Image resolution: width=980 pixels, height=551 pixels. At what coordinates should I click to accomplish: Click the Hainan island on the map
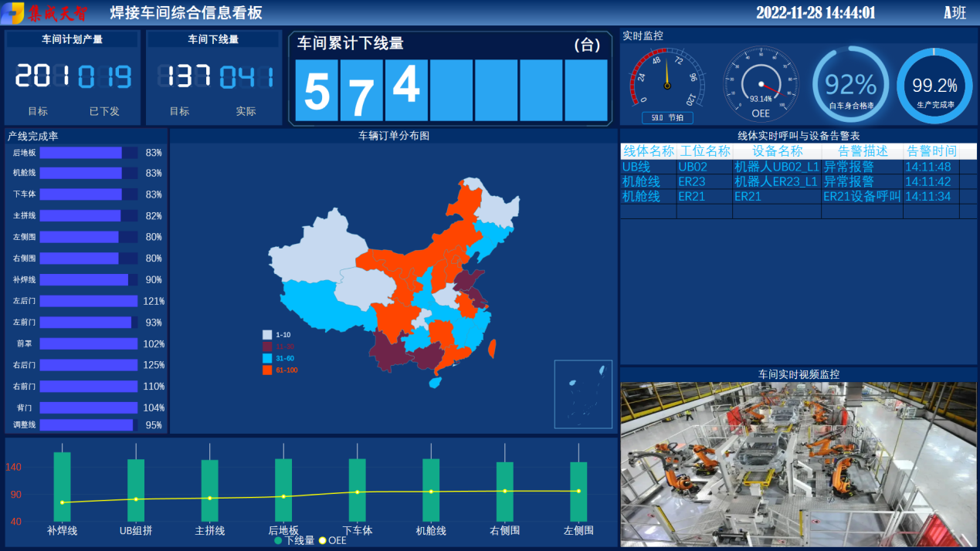tap(435, 382)
